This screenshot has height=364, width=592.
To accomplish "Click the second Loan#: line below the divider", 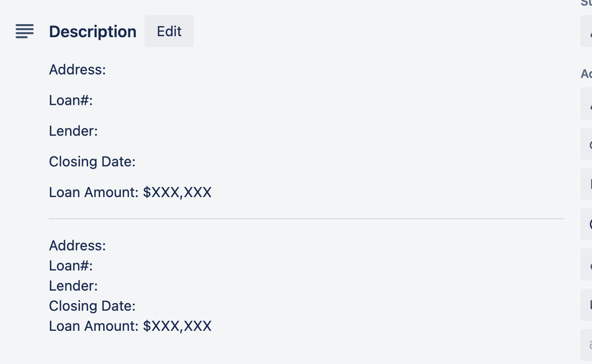I will click(71, 266).
